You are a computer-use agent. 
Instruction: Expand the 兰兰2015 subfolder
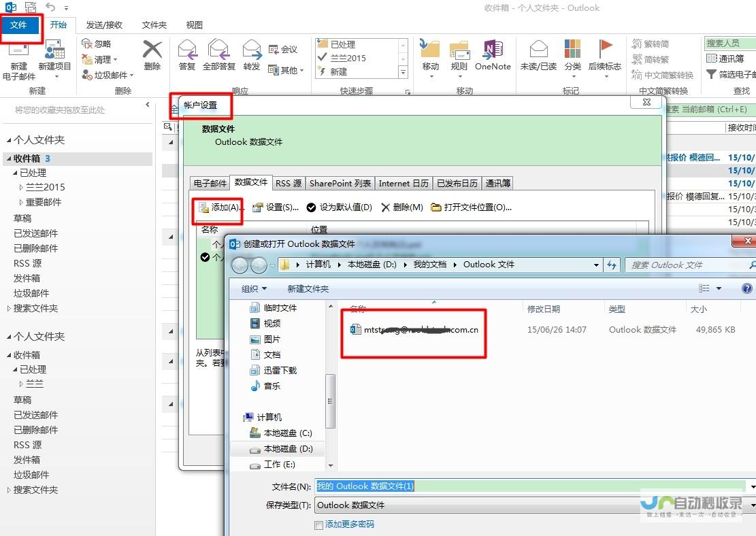pos(20,187)
